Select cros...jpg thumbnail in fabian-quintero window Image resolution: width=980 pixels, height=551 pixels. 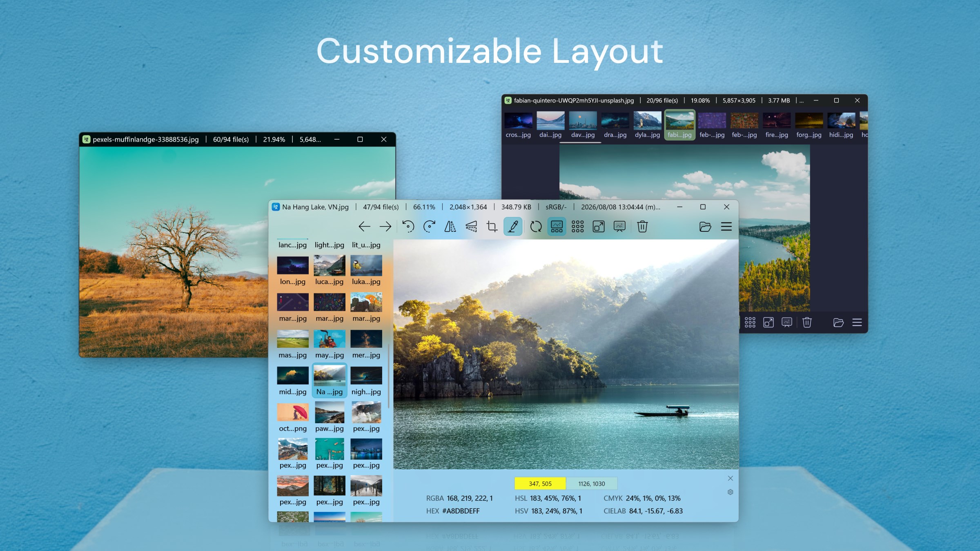pyautogui.click(x=518, y=125)
